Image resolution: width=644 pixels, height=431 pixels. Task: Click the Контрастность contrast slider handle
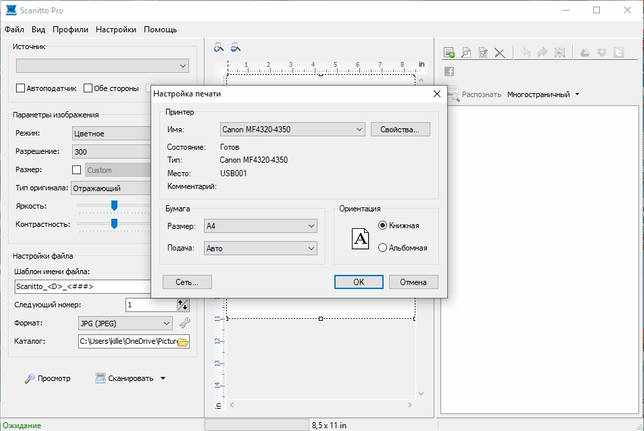(x=114, y=224)
